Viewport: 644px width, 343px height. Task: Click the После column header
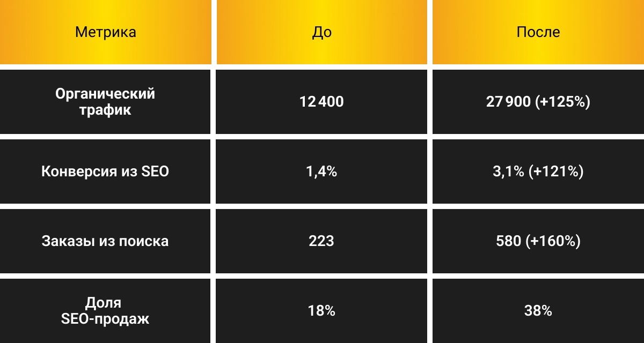[x=538, y=32]
